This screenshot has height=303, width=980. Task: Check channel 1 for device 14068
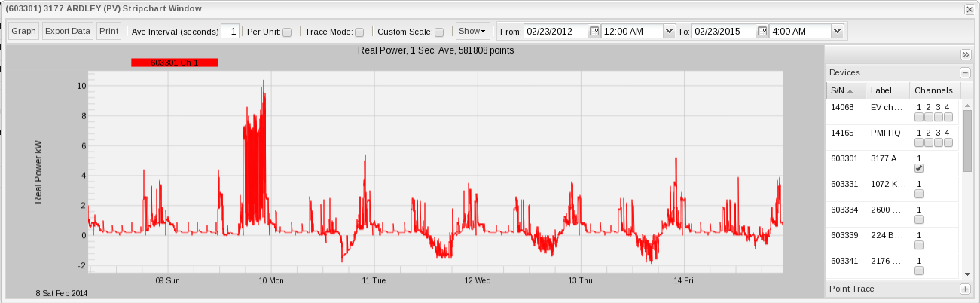pyautogui.click(x=919, y=117)
